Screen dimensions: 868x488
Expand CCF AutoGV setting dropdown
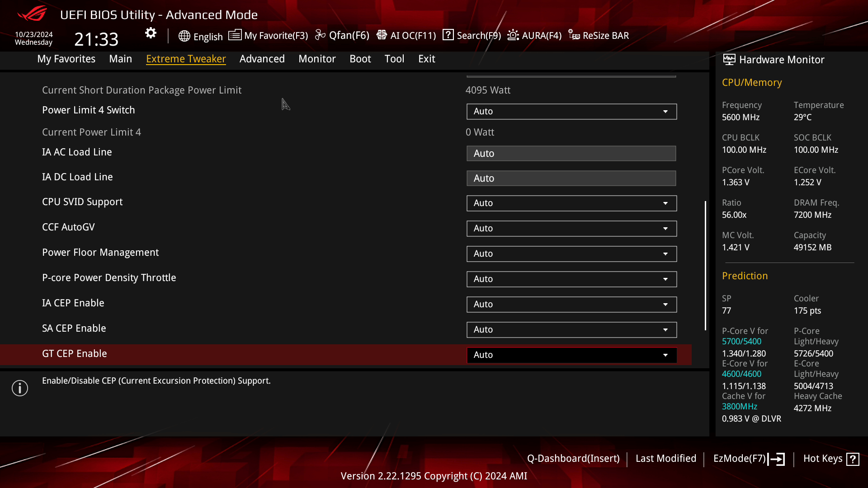665,228
